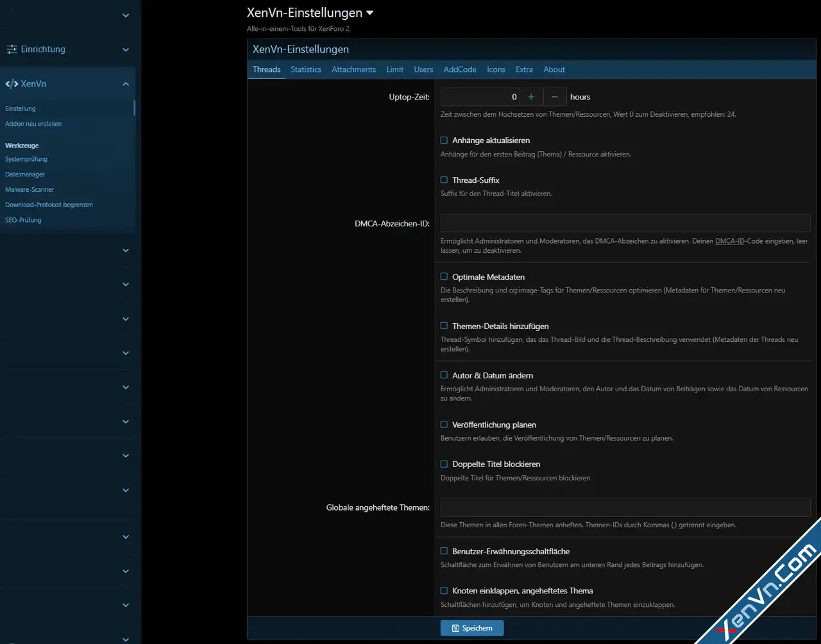Image resolution: width=821 pixels, height=644 pixels.
Task: Open Download-Protokoll begrenzen link
Action: [49, 205]
